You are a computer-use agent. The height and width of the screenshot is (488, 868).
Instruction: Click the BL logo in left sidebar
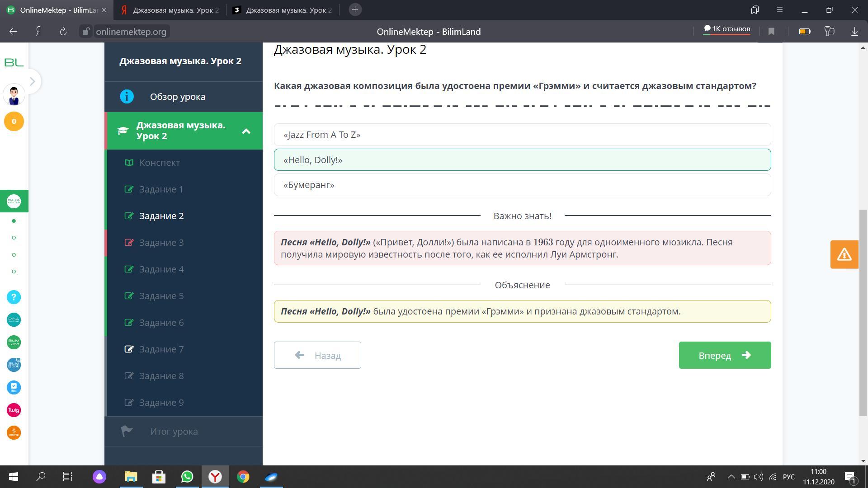[x=14, y=62]
